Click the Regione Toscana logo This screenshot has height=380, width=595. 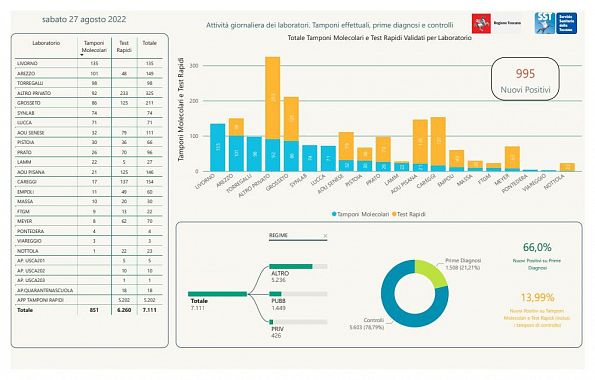(496, 23)
